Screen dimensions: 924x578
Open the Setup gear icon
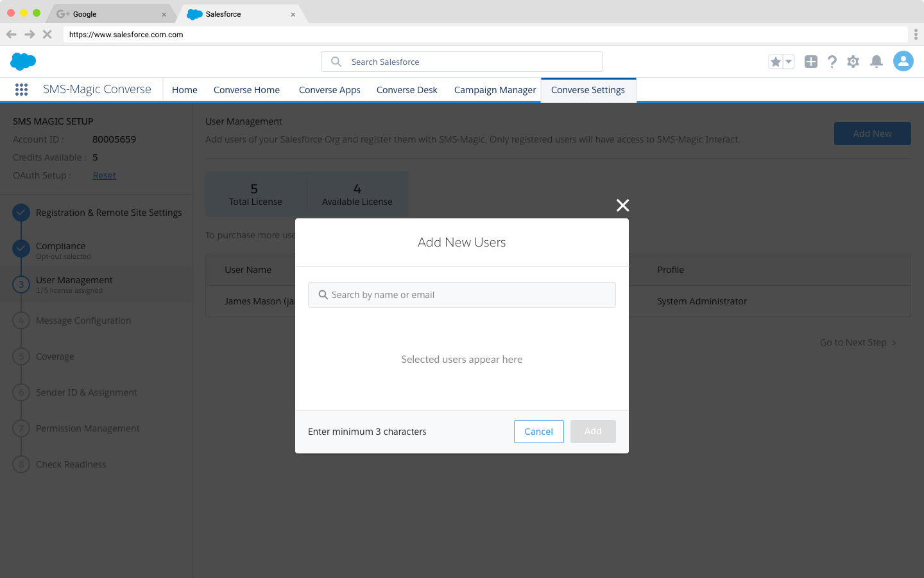pos(853,62)
